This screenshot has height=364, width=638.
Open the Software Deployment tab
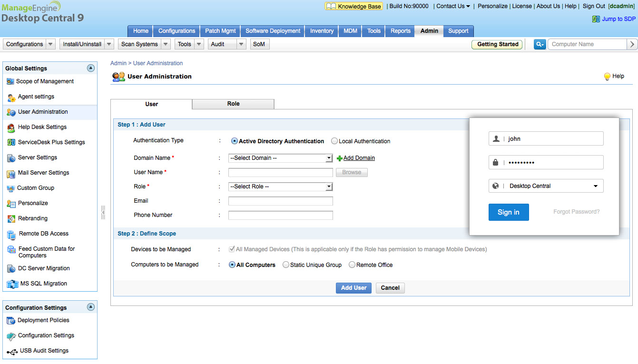pos(273,31)
